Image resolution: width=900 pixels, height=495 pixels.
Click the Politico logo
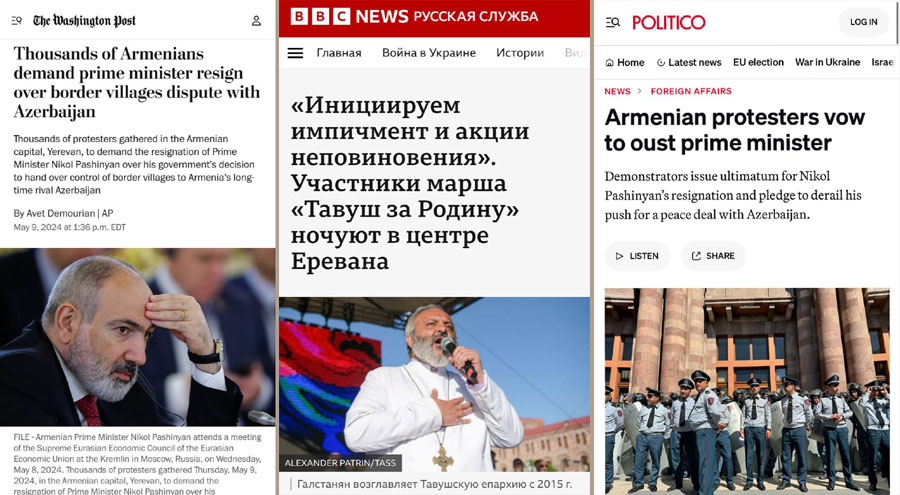(669, 22)
